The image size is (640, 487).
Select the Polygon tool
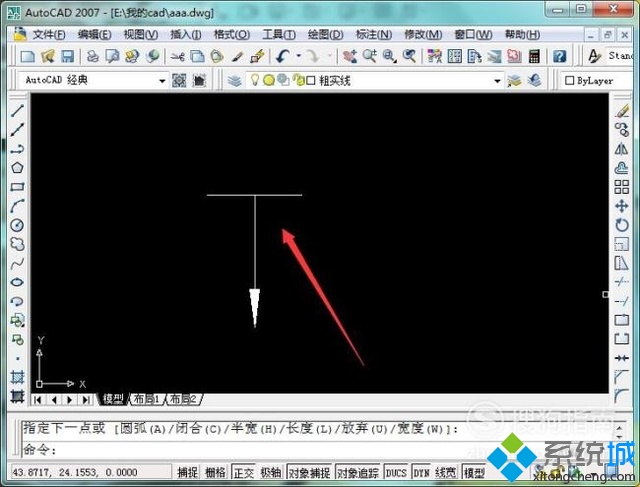[x=17, y=168]
